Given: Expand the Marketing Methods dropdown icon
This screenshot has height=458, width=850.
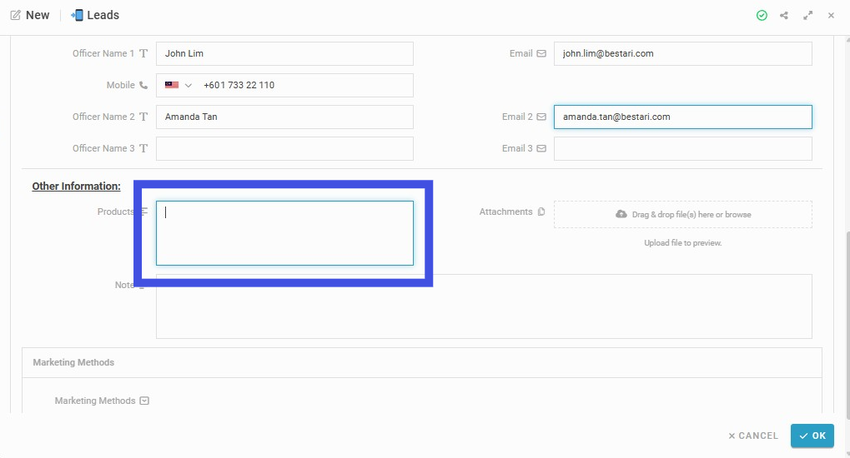Looking at the screenshot, I should pos(144,401).
